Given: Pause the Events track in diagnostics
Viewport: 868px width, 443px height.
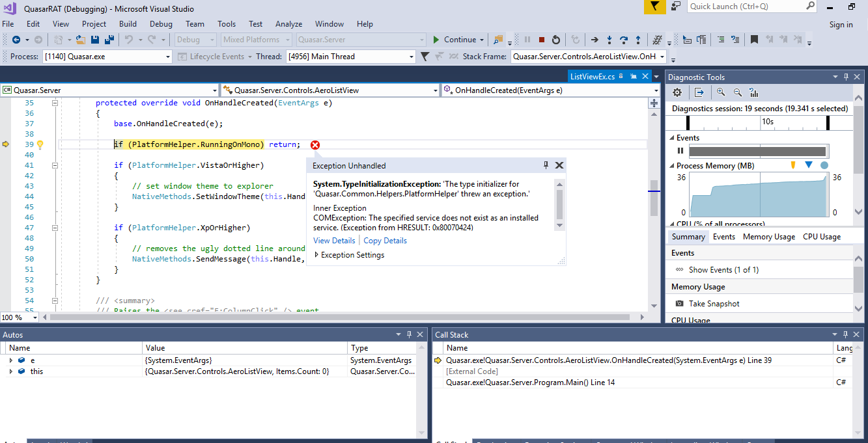Looking at the screenshot, I should click(x=681, y=151).
